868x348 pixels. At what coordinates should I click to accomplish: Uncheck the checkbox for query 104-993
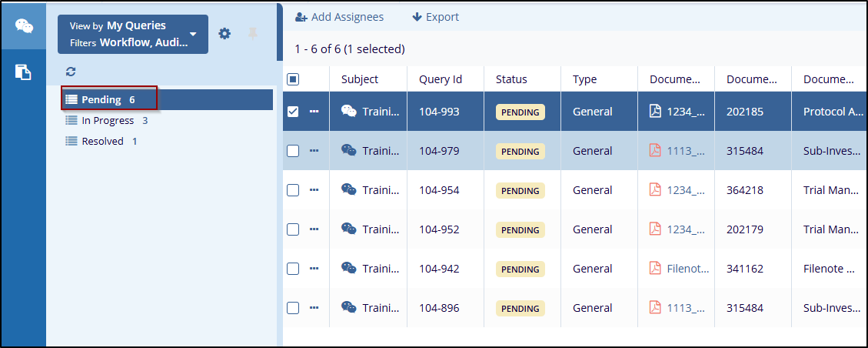click(293, 112)
